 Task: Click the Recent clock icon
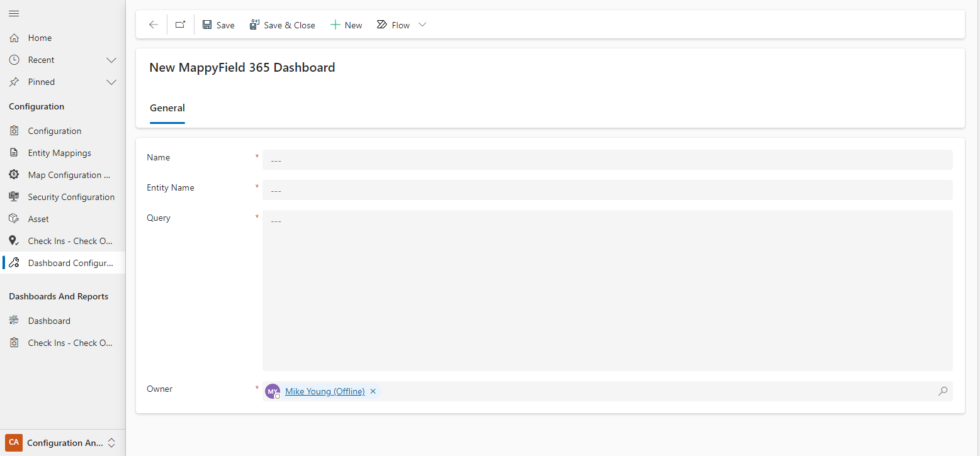click(14, 60)
